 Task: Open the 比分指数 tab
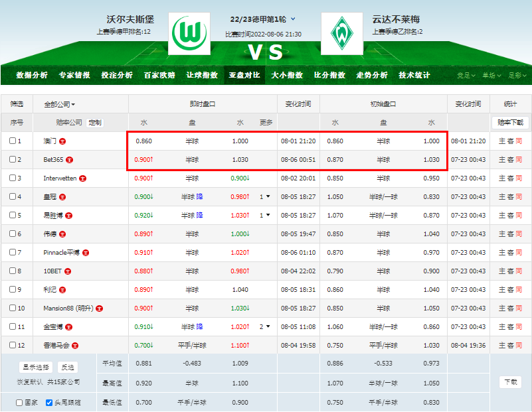click(x=329, y=75)
